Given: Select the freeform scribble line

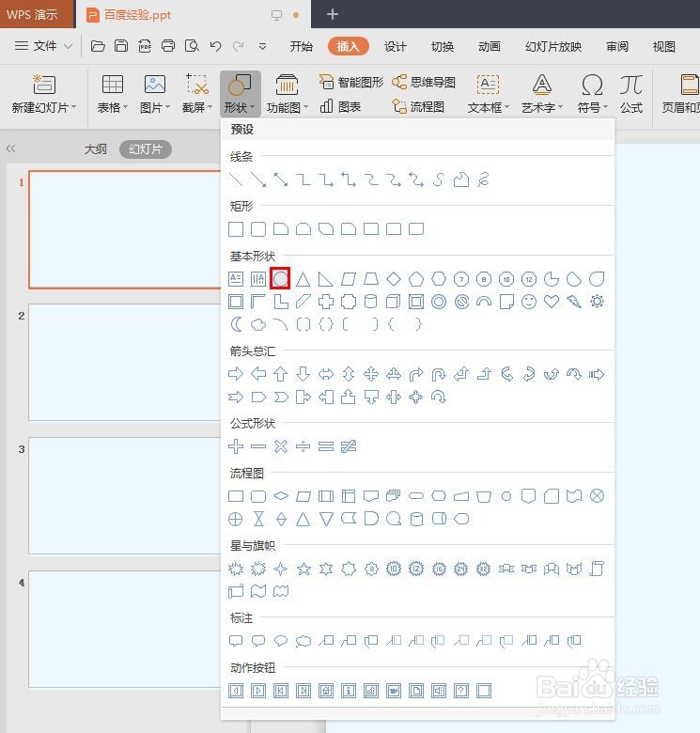Looking at the screenshot, I should click(483, 179).
